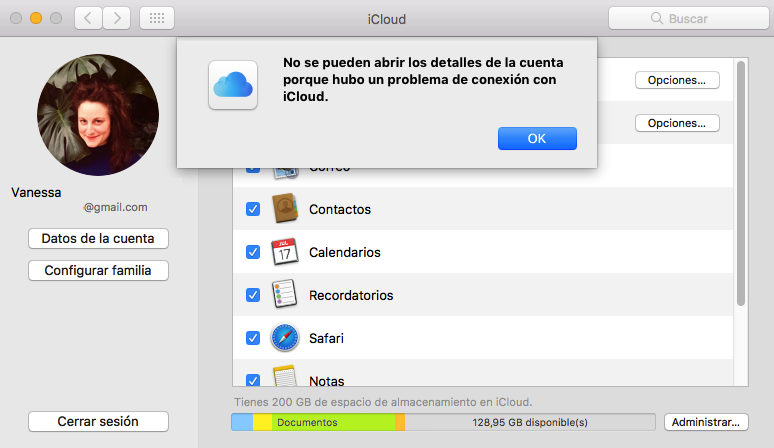774x448 pixels.
Task: Click the Safari compass icon
Action: (285, 338)
